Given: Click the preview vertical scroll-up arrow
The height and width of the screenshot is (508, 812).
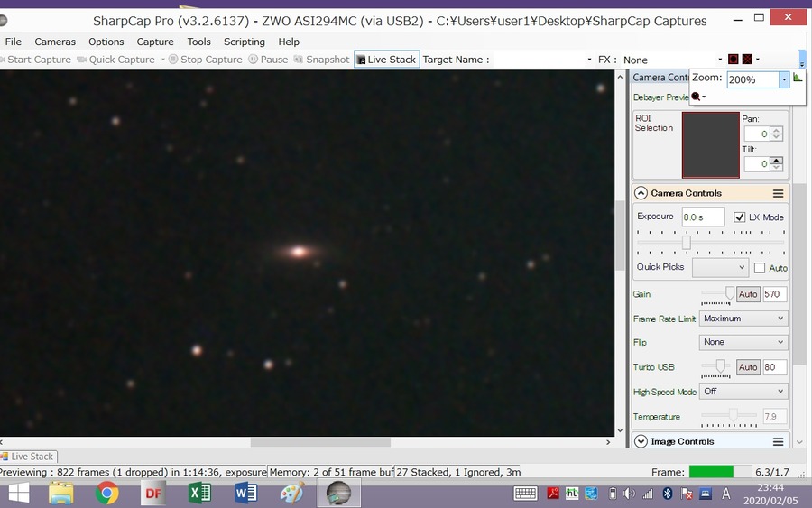Looking at the screenshot, I should (620, 77).
